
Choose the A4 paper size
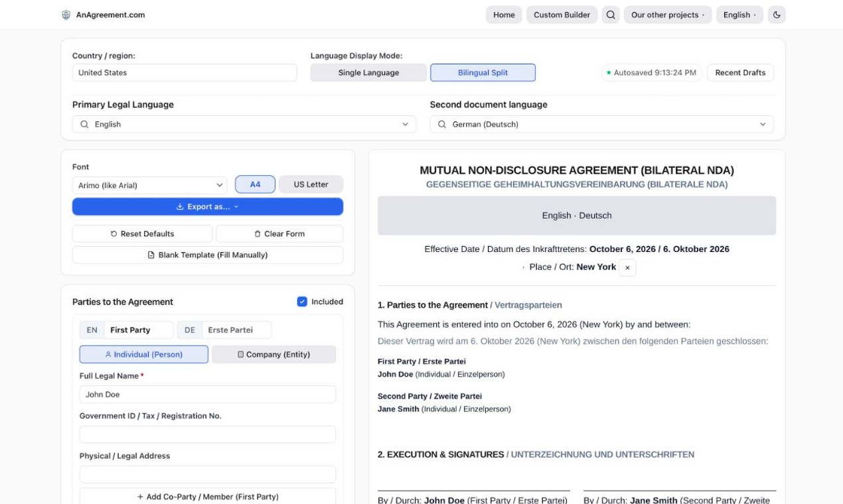click(255, 184)
